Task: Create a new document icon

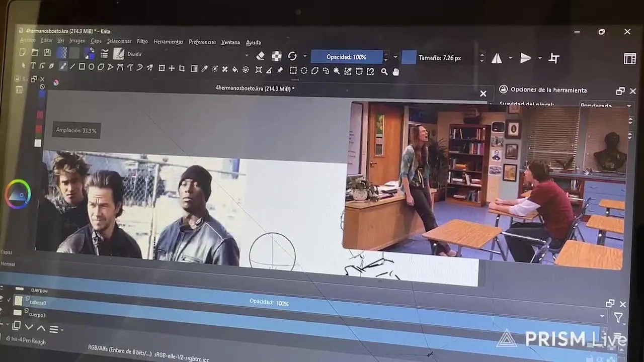Action: pyautogui.click(x=23, y=52)
